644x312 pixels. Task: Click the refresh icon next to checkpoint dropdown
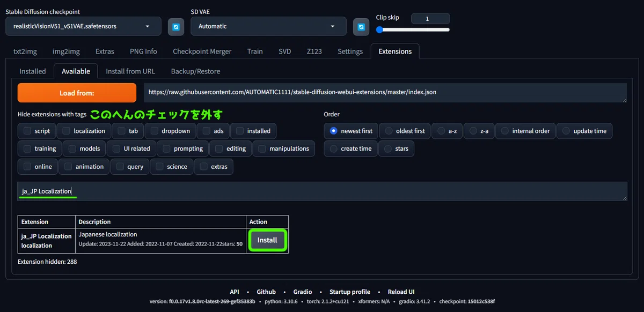click(176, 26)
